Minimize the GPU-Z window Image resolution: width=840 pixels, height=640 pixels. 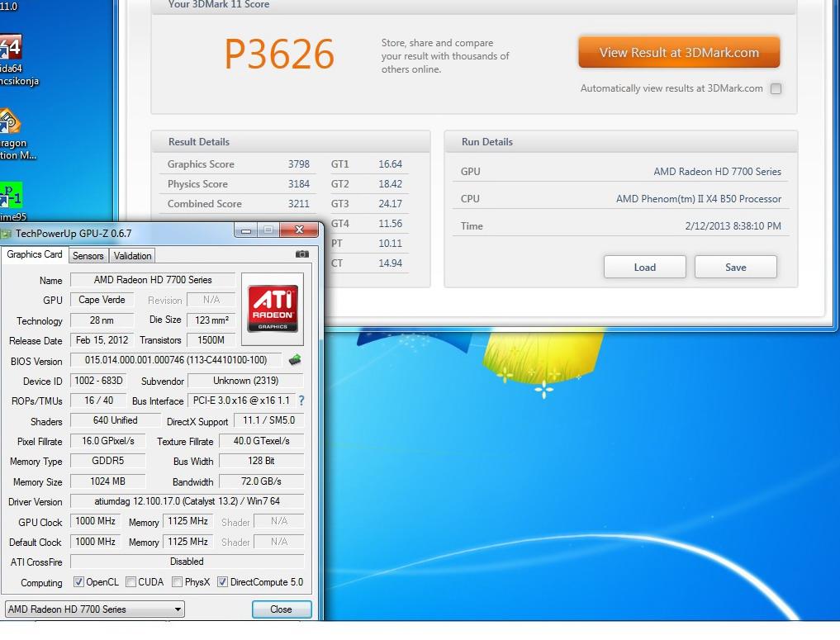[246, 230]
